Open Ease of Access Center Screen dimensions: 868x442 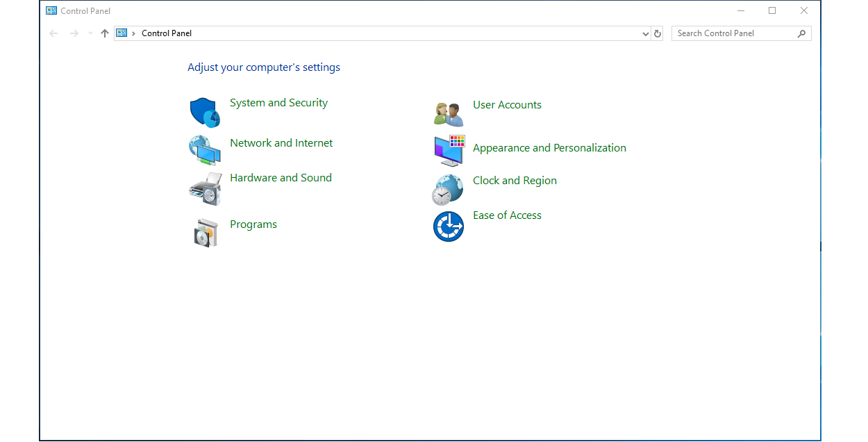click(507, 215)
